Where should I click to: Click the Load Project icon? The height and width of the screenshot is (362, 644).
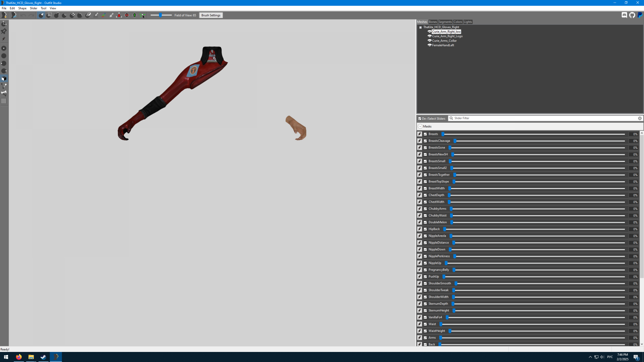[13, 15]
